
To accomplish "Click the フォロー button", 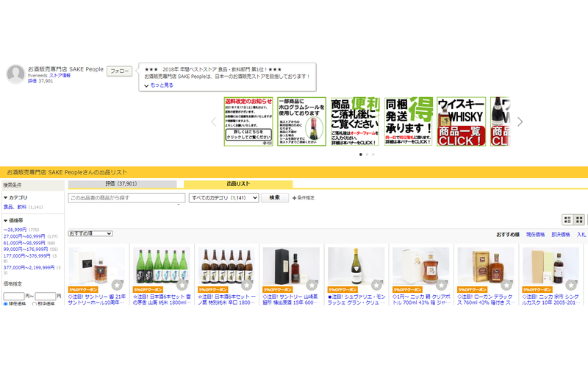I will point(120,71).
